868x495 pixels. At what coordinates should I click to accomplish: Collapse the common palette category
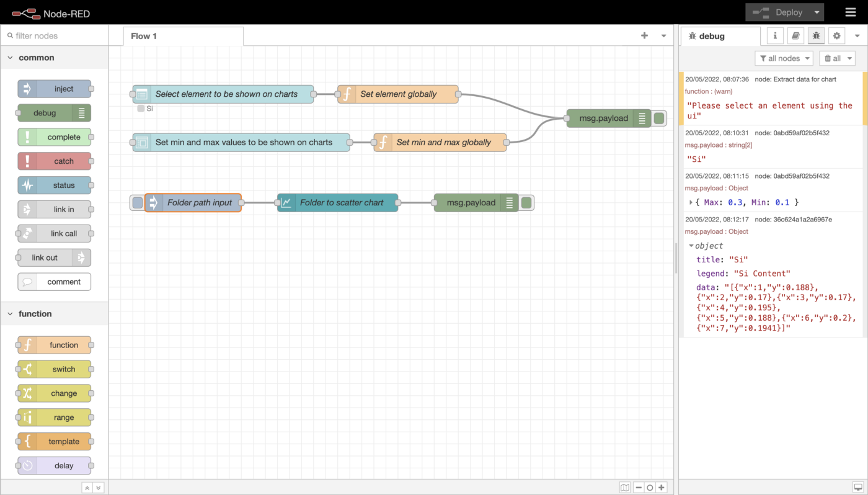click(10, 58)
